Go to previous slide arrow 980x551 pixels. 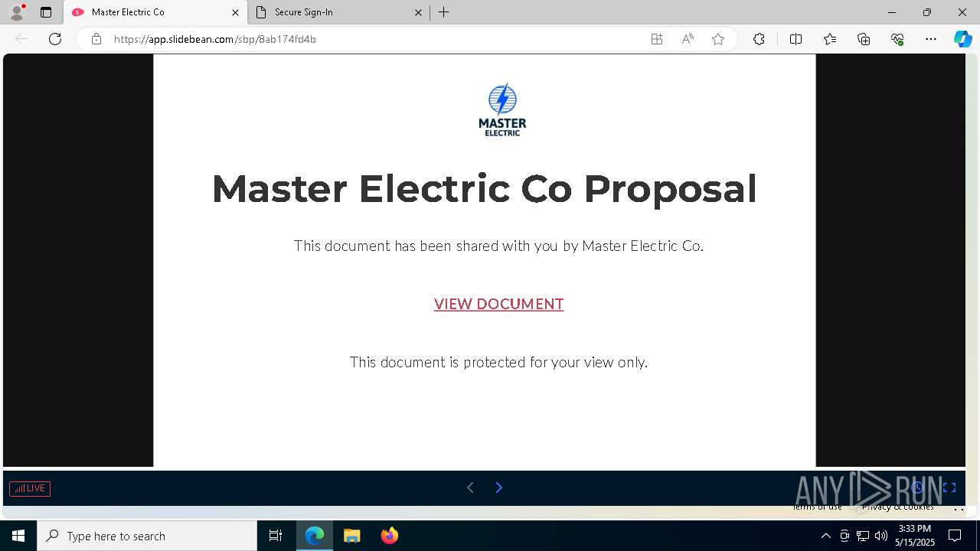[470, 487]
